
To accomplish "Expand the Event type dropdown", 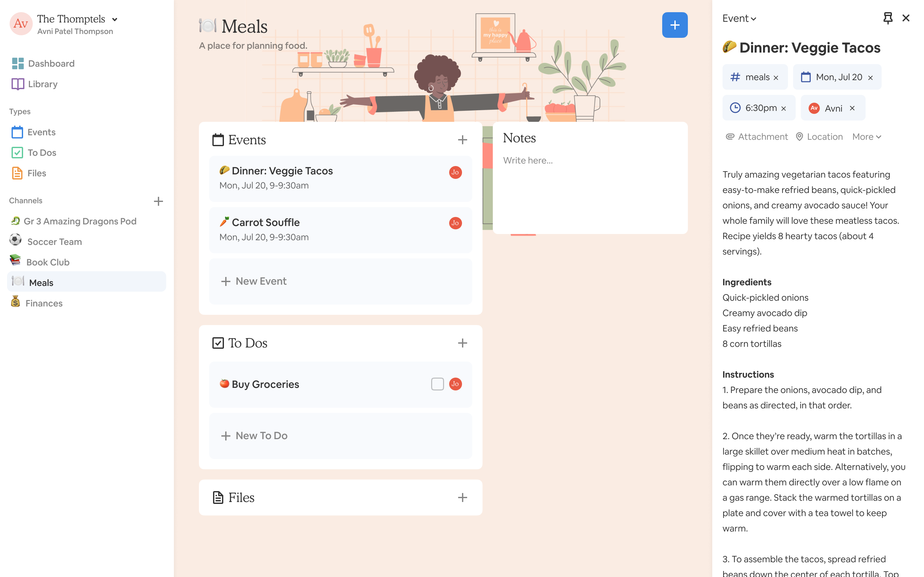I will coord(739,18).
